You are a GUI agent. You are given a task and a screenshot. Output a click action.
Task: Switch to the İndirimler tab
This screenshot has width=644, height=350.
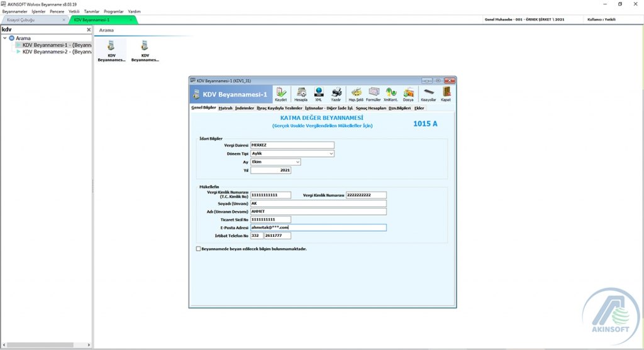pyautogui.click(x=245, y=108)
